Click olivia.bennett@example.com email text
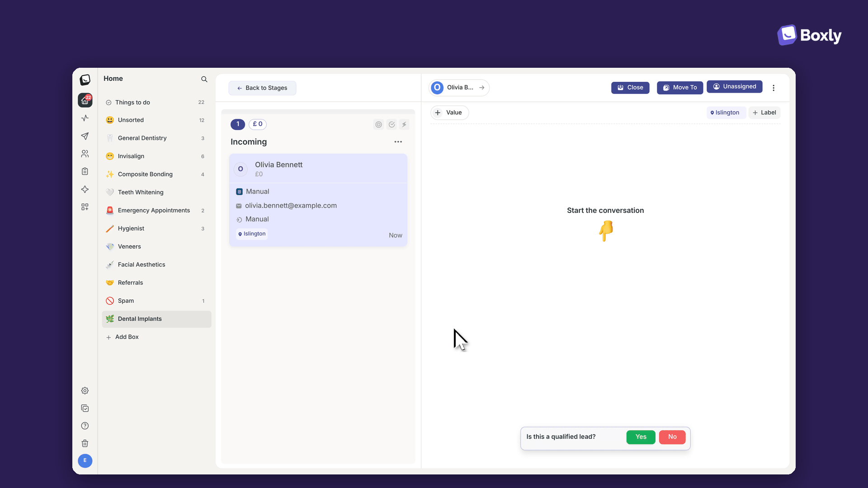 pyautogui.click(x=291, y=206)
